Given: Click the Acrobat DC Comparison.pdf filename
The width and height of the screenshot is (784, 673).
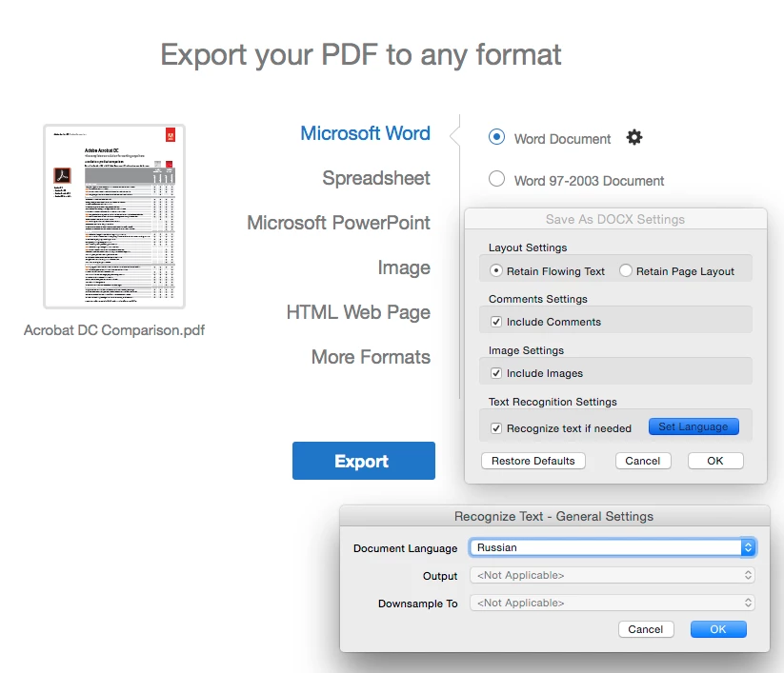Looking at the screenshot, I should pos(114,330).
